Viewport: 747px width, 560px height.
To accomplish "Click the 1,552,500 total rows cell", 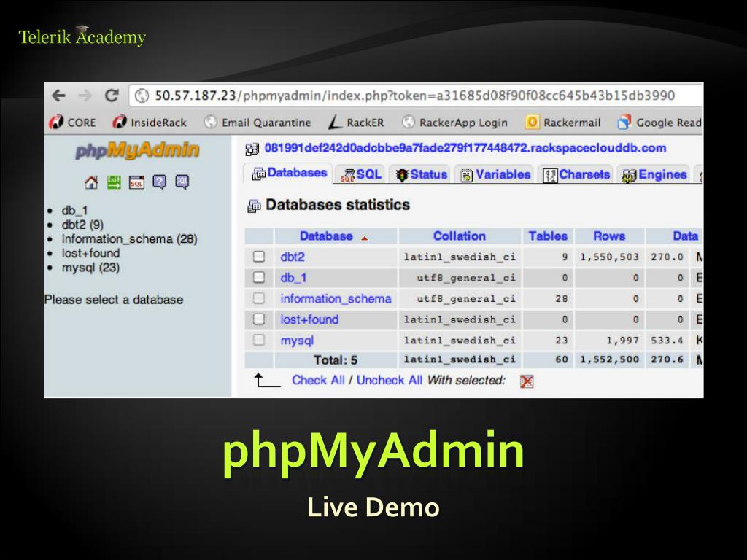I will pyautogui.click(x=609, y=359).
